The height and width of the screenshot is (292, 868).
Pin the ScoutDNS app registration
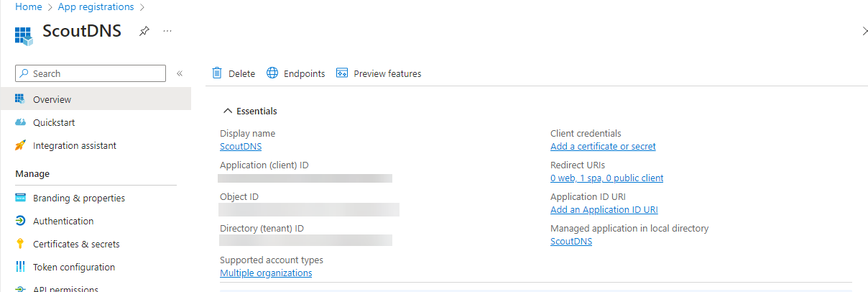pos(144,31)
